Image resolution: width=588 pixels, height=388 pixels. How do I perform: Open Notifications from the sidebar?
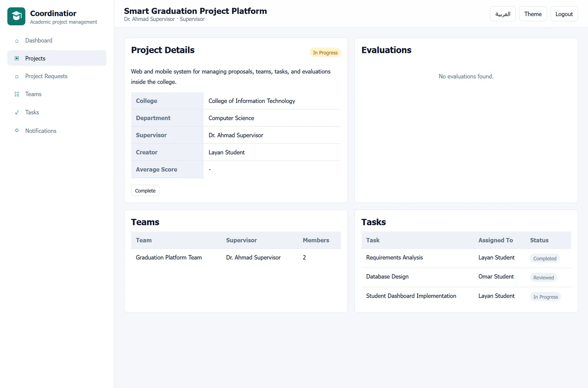pyautogui.click(x=57, y=131)
